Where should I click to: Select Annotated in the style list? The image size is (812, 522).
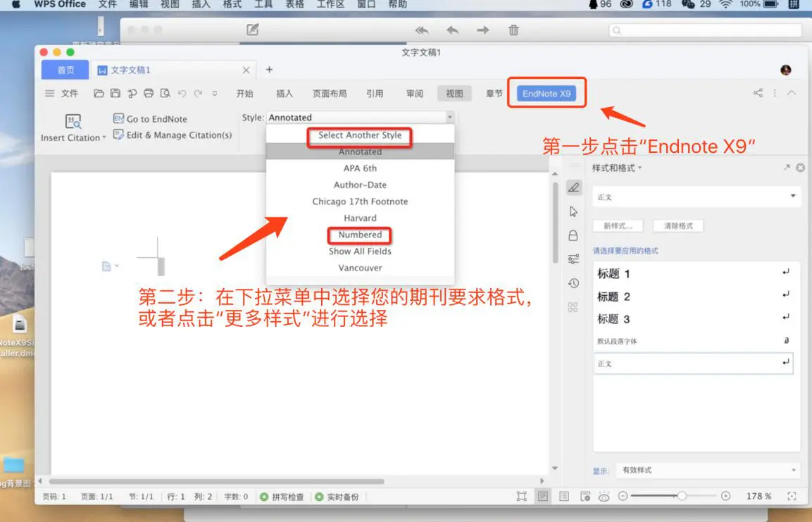360,151
